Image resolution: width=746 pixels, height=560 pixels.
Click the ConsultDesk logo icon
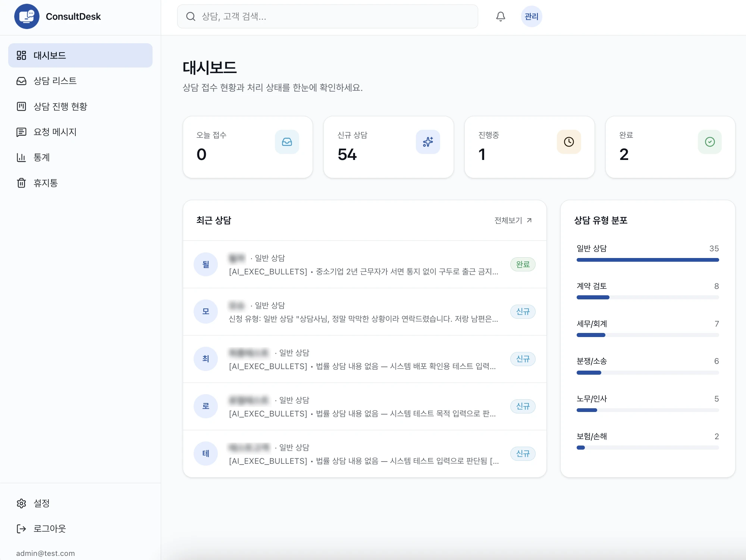click(x=27, y=16)
